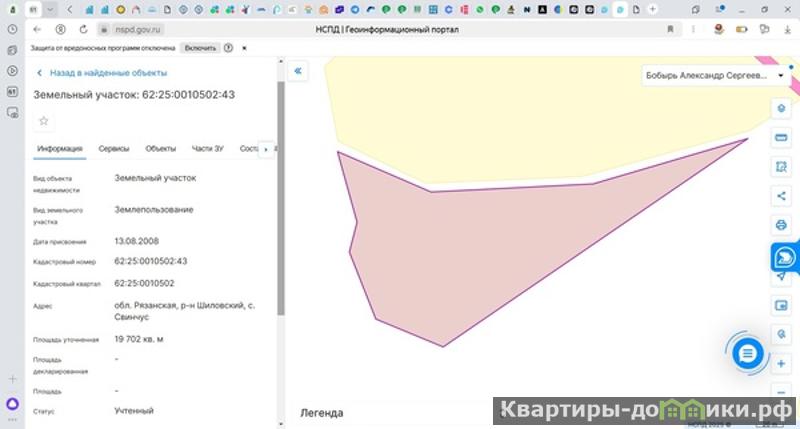Image resolution: width=800 pixels, height=429 pixels.
Task: Select the Части ЗУ tab
Action: point(208,149)
